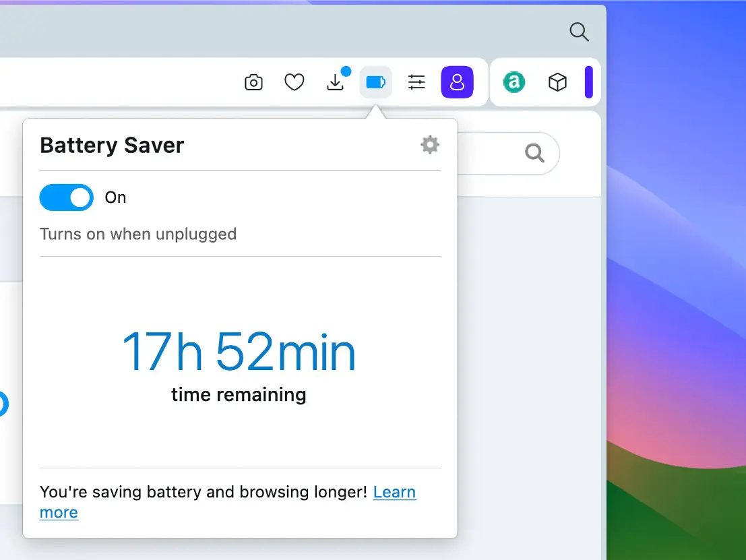746x560 pixels.
Task: Open the extensions cube icon
Action: pos(557,82)
